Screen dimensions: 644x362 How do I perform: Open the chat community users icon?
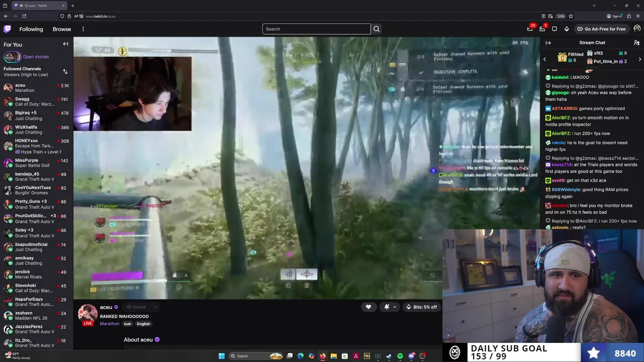click(636, 43)
